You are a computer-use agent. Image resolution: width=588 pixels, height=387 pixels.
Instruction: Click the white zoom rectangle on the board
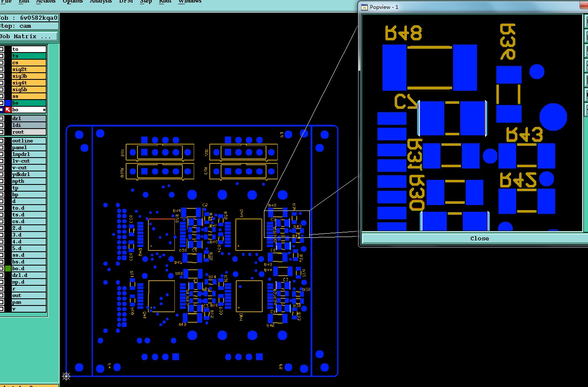[287, 224]
